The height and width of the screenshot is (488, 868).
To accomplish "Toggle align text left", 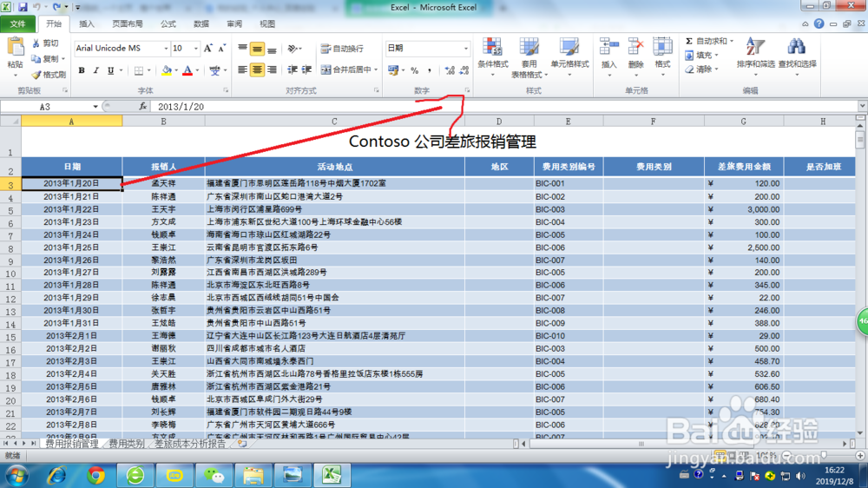I will [242, 69].
